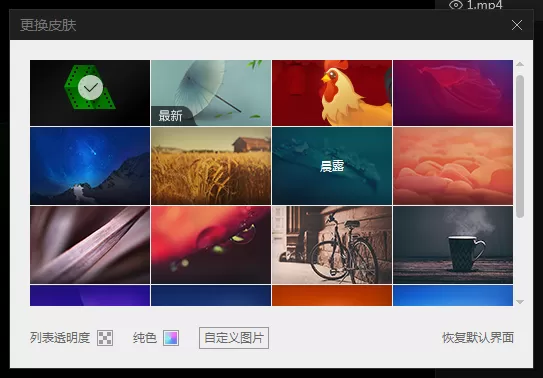Select the partially visible purple skin

tap(90, 295)
